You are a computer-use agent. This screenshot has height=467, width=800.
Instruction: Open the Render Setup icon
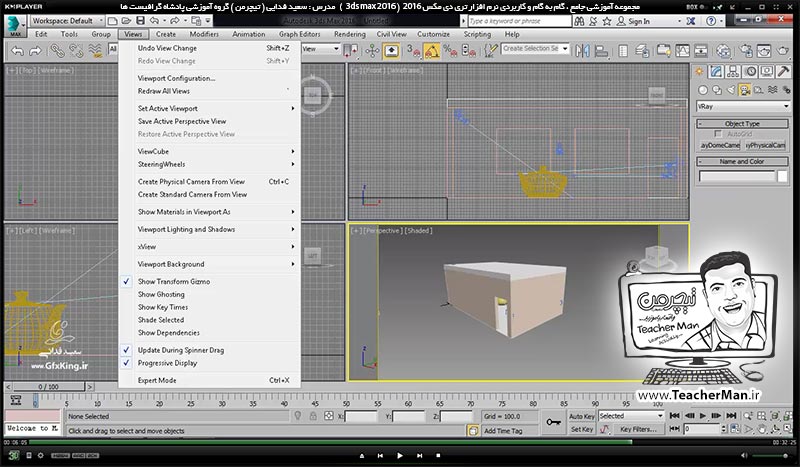point(745,51)
